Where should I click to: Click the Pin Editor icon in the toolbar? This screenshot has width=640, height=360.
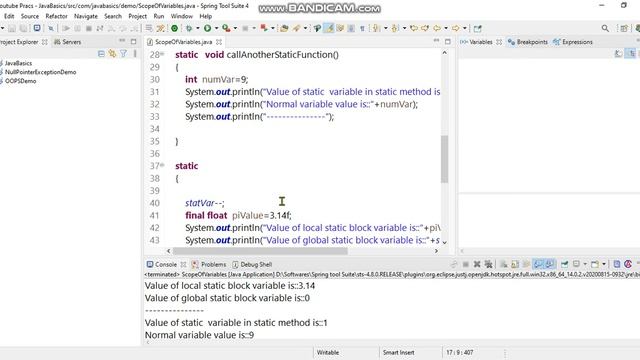478,29
